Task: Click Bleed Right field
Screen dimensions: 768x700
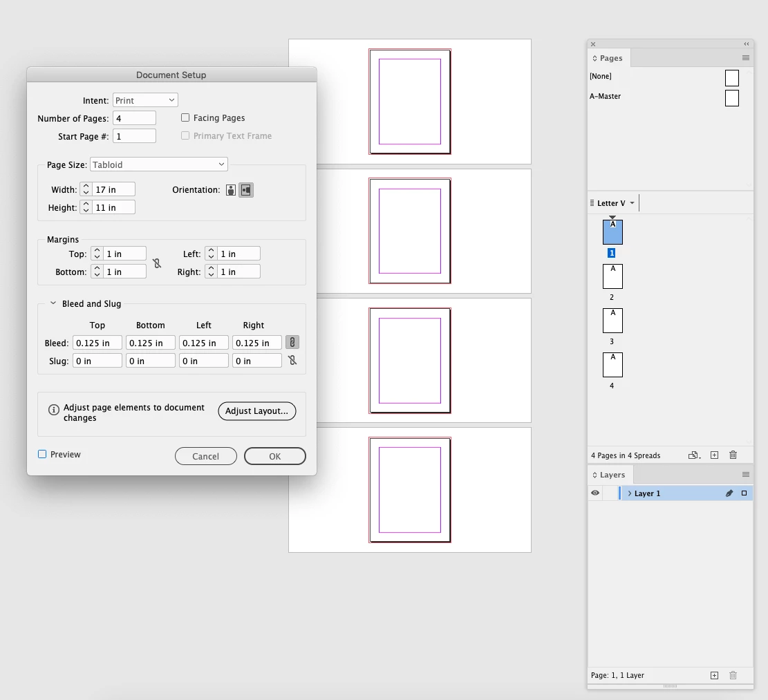Action: coord(257,343)
